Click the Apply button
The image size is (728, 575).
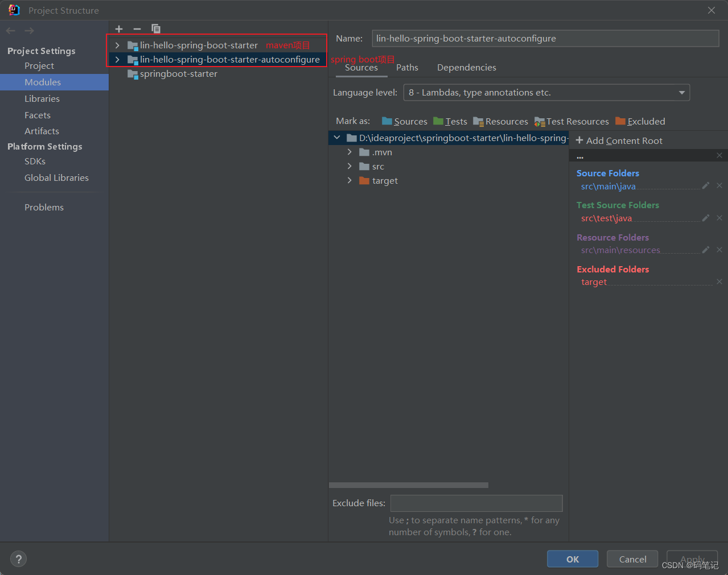coord(692,559)
